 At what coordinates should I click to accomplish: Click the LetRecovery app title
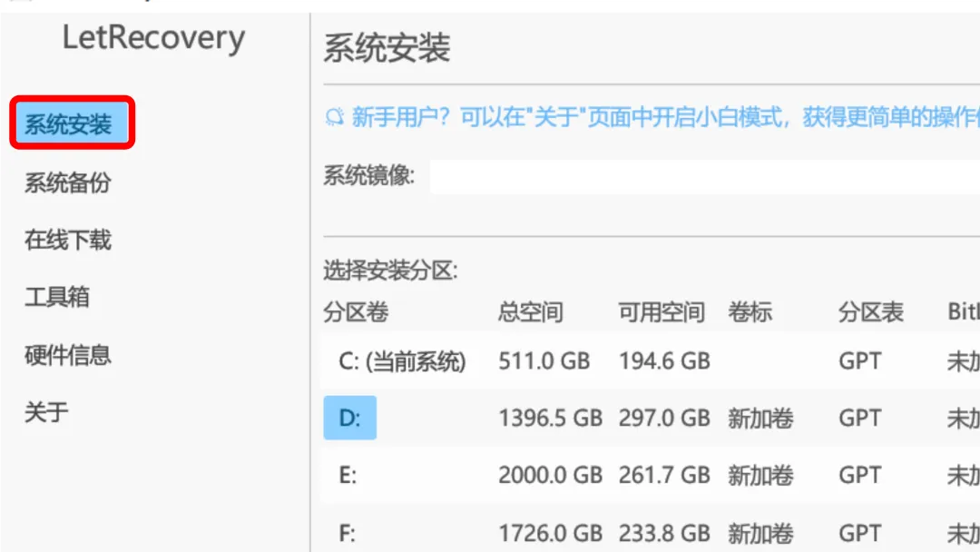pos(153,38)
